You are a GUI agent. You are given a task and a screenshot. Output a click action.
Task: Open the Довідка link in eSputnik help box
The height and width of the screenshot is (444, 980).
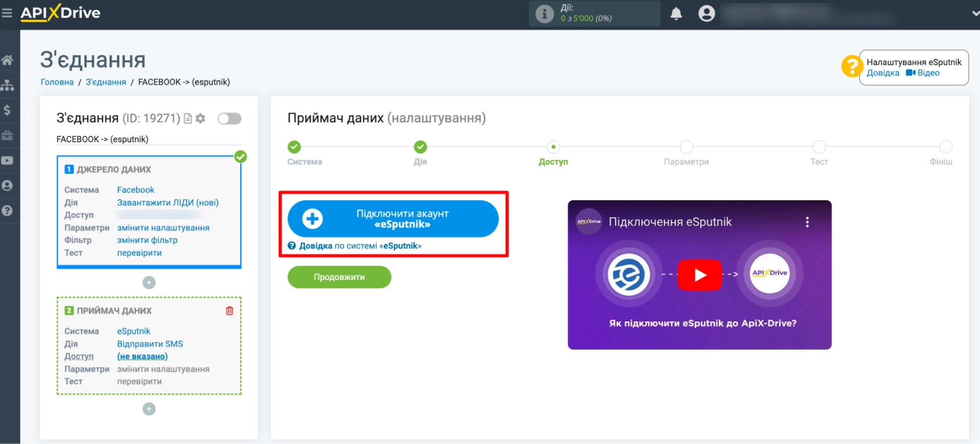[882, 73]
